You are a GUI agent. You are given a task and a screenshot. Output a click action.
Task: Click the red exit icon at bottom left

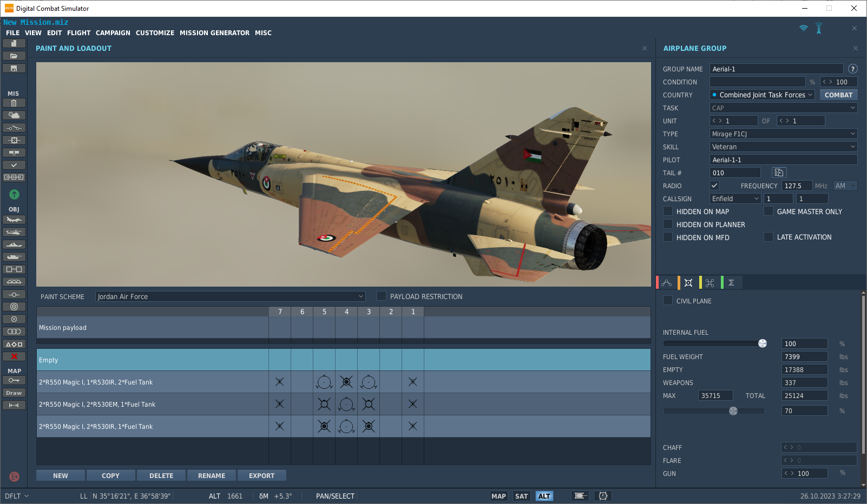pos(15,476)
